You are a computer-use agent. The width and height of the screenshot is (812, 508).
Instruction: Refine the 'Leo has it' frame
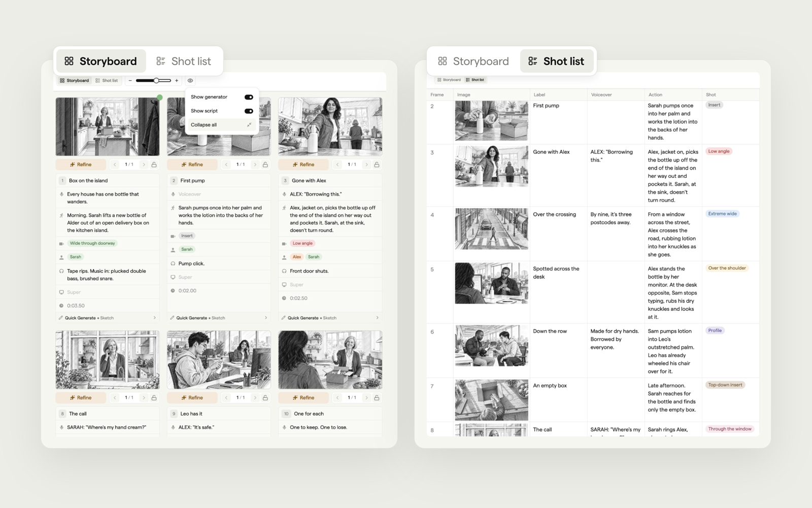[192, 398]
